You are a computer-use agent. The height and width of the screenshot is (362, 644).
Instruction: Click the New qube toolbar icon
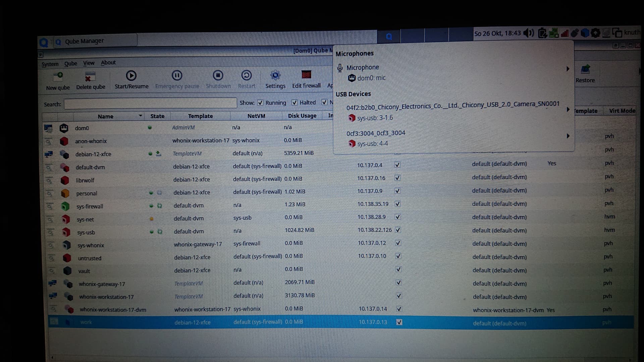pyautogui.click(x=58, y=77)
